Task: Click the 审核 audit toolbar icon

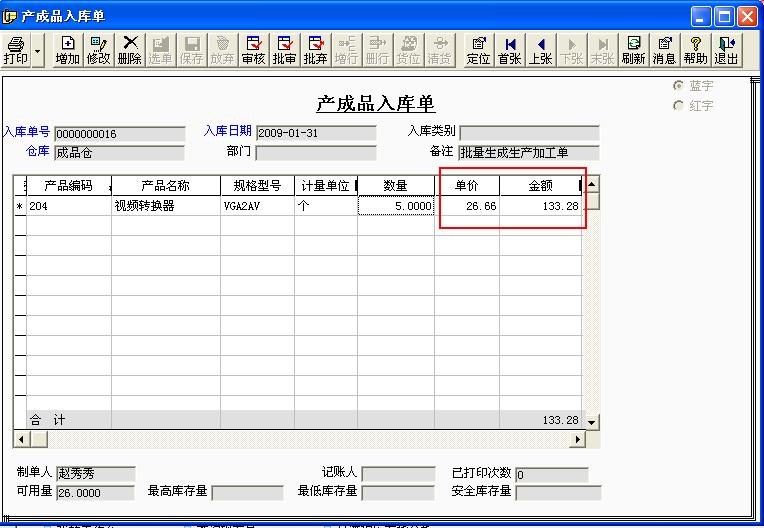Action: [x=253, y=50]
